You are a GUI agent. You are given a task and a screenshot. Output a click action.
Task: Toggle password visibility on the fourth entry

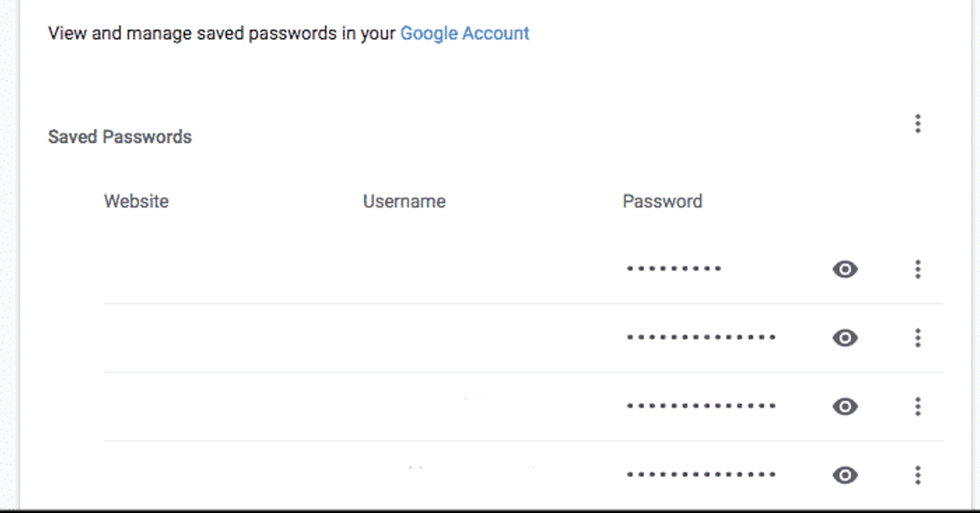point(844,474)
